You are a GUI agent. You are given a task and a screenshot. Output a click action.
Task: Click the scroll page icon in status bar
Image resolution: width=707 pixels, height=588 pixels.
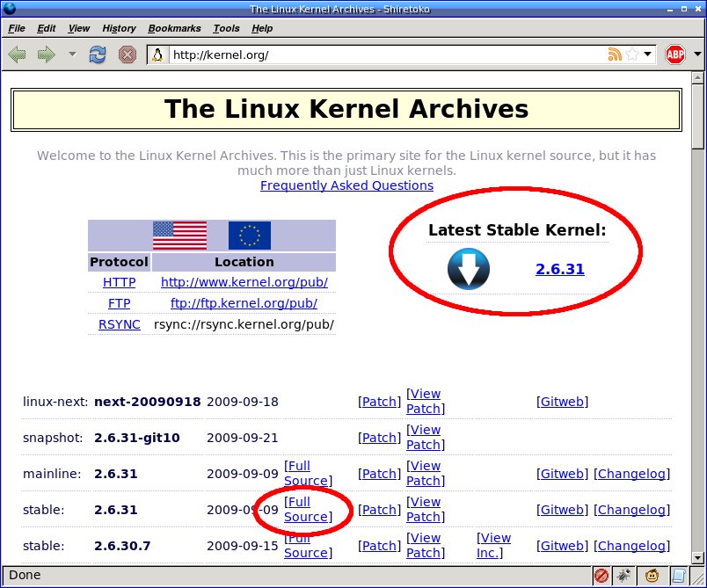[678, 576]
